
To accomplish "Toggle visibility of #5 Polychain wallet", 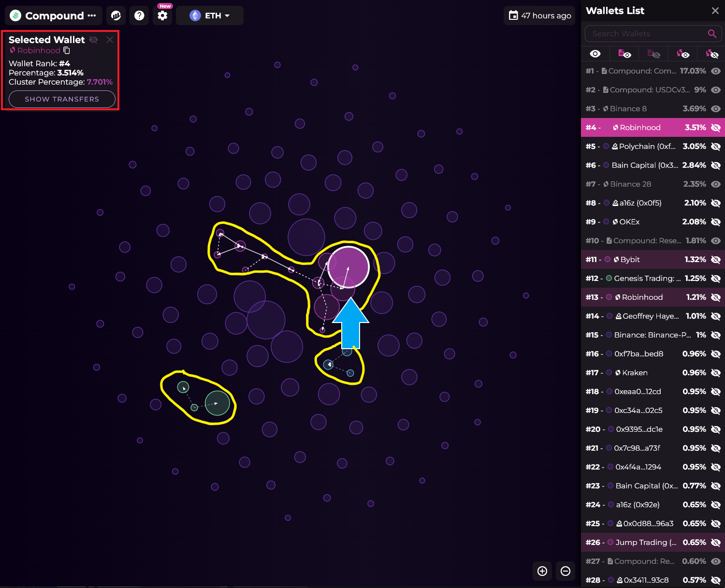I will pos(716,147).
